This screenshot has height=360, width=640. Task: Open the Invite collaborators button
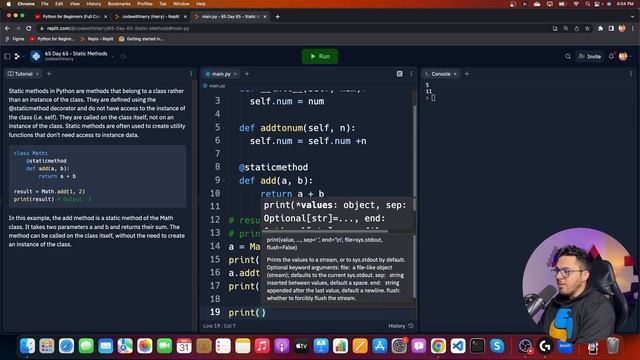coord(590,56)
